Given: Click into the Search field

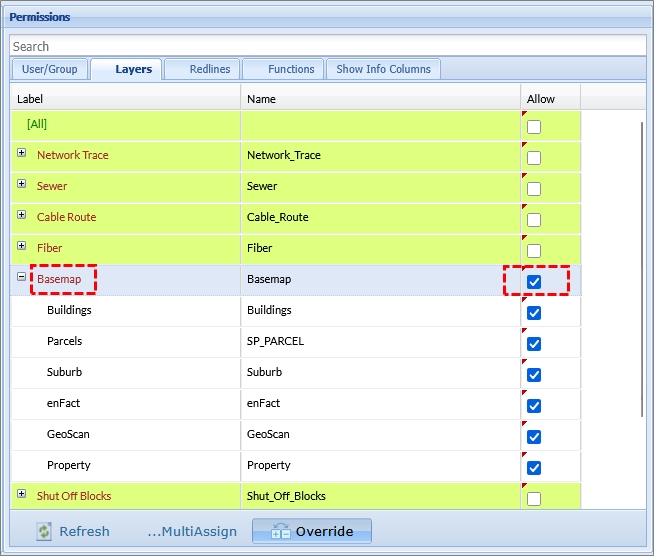Looking at the screenshot, I should pyautogui.click(x=327, y=46).
